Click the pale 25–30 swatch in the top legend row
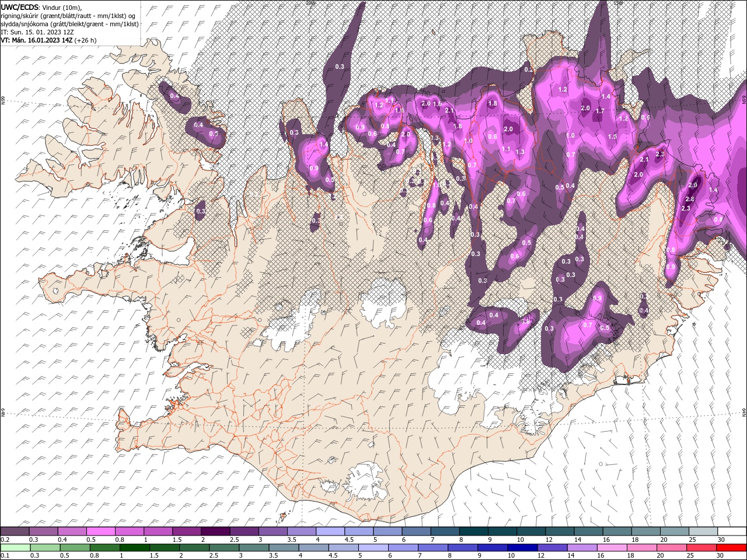This screenshot has width=747, height=560. [x=703, y=531]
